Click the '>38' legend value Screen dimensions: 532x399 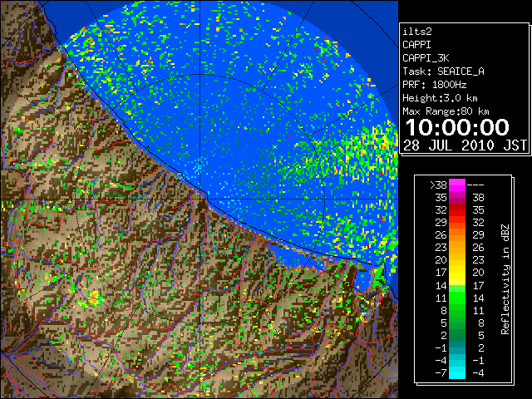438,185
